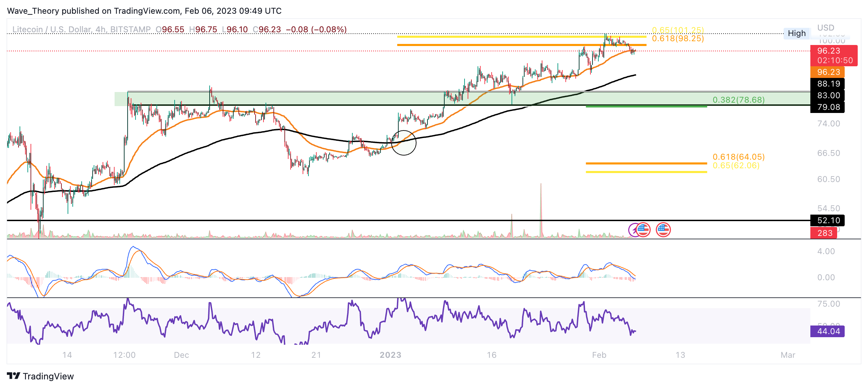Click the black 52.10 horizontal line price label

click(827, 220)
